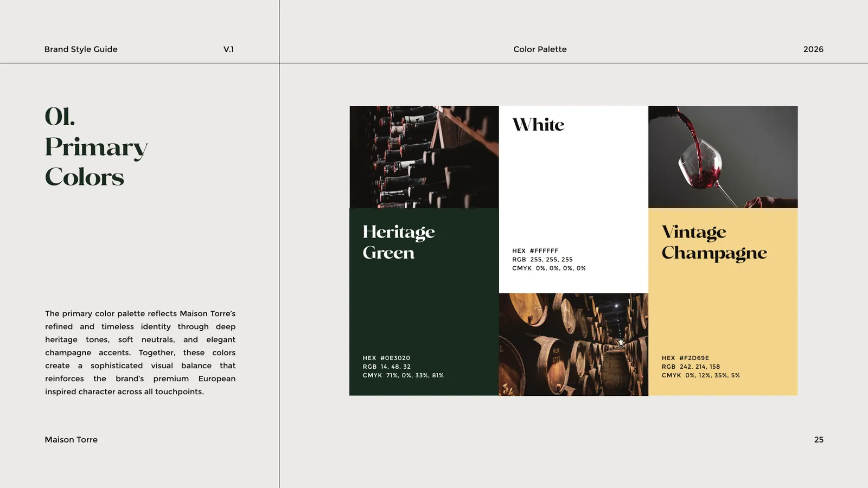
Task: Click the 'Color Palette' header title
Action: coord(540,49)
